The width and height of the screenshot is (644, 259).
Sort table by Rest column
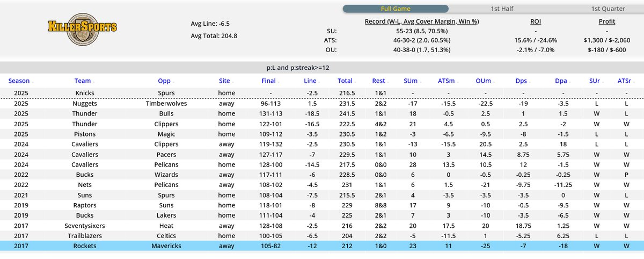point(378,81)
